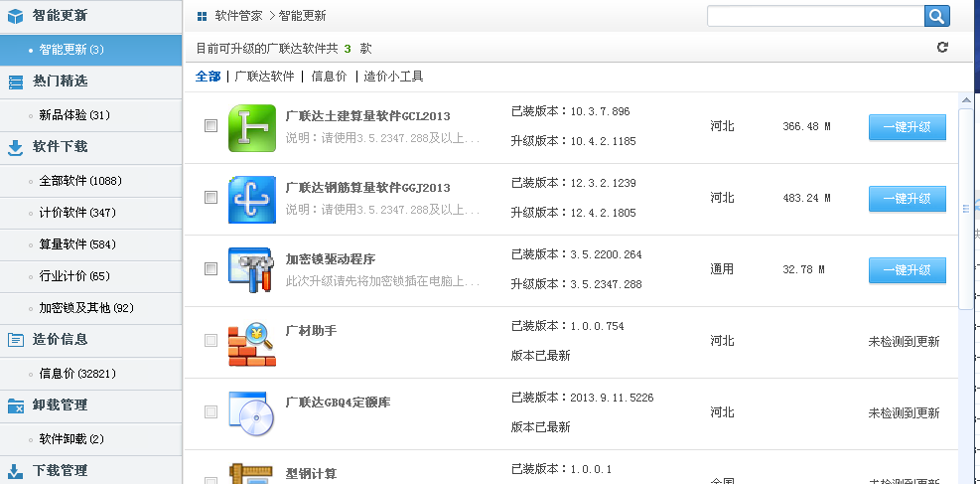Click the 广材助手 brick wall icon

tap(251, 345)
